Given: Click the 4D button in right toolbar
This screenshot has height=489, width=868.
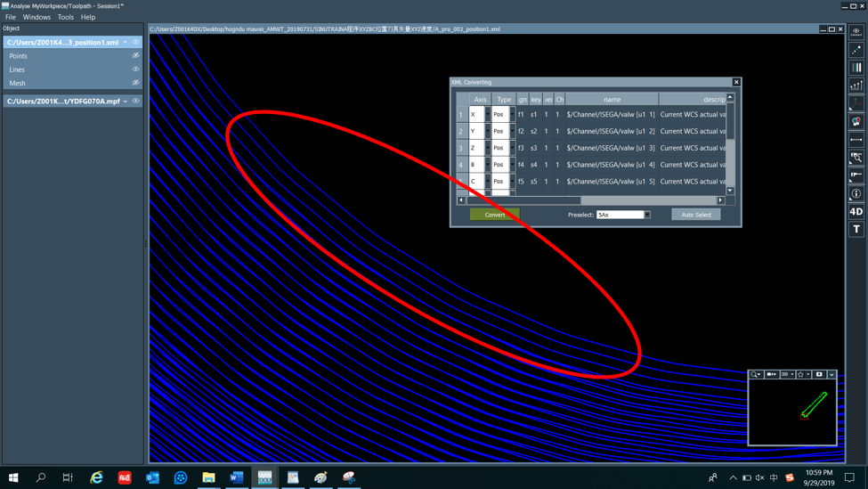Looking at the screenshot, I should point(856,212).
